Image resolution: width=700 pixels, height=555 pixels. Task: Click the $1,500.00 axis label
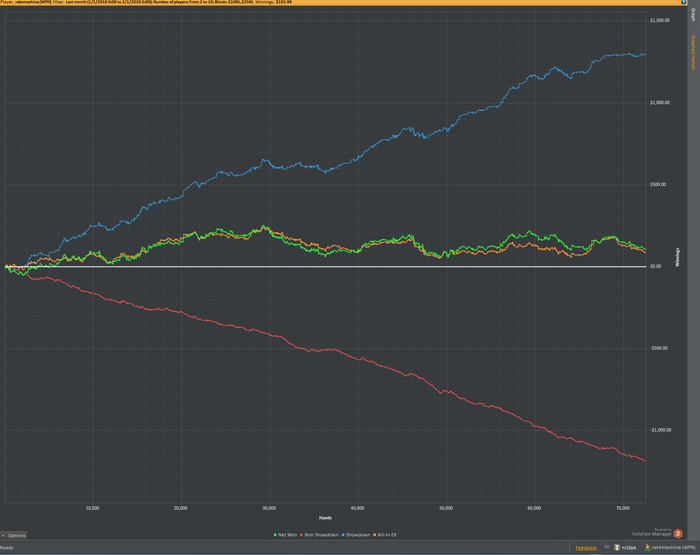coord(659,21)
